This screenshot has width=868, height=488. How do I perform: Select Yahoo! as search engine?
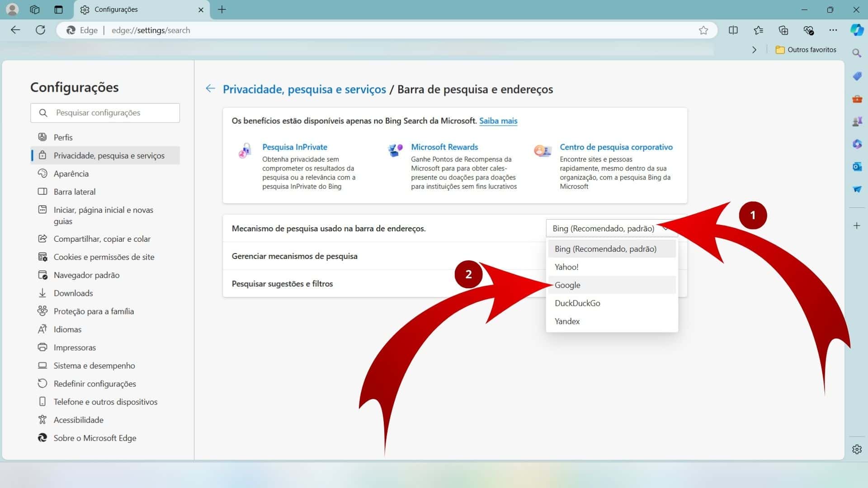coord(612,267)
